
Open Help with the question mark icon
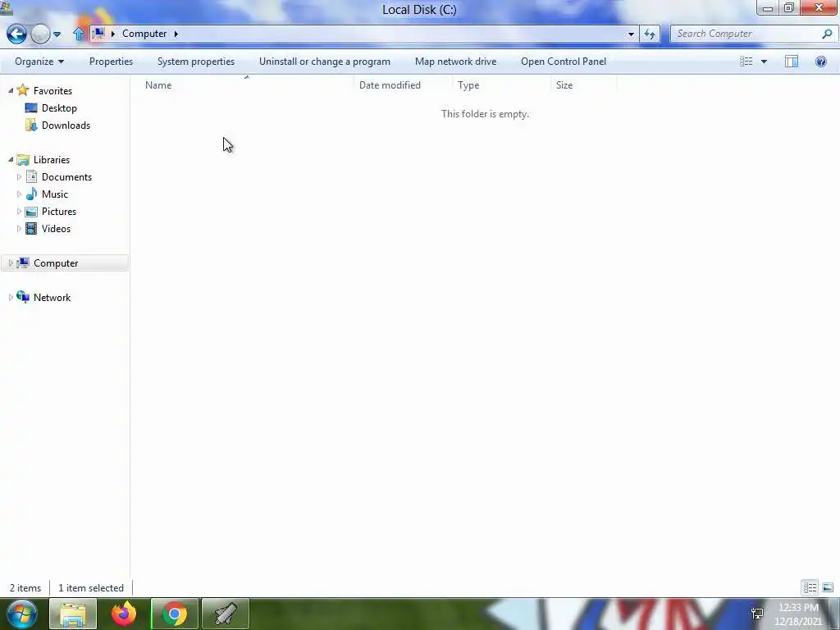820,62
